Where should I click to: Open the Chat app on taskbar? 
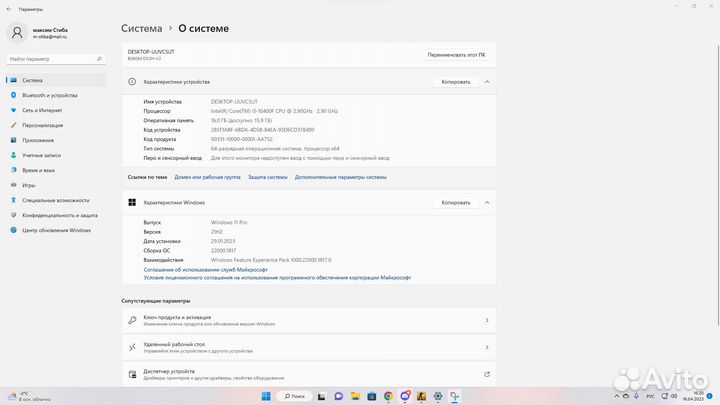338,396
